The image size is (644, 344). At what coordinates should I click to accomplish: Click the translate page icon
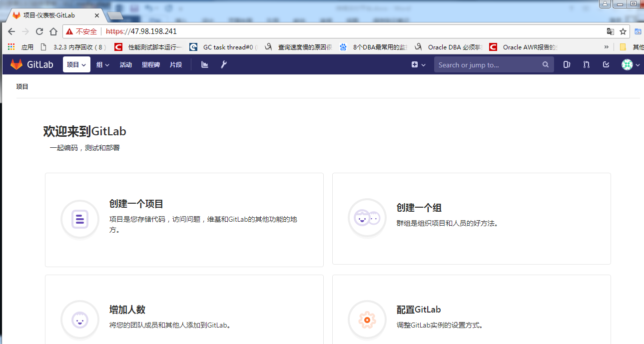coord(610,31)
